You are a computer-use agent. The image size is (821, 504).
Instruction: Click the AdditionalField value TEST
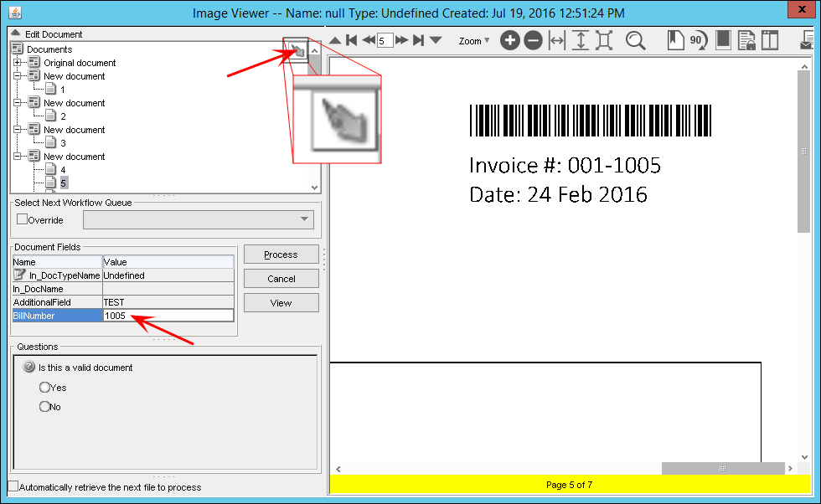tap(168, 302)
